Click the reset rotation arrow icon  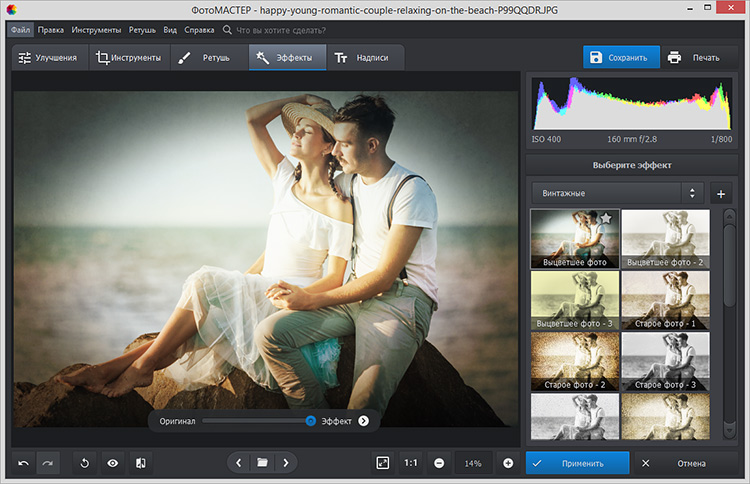coord(85,463)
